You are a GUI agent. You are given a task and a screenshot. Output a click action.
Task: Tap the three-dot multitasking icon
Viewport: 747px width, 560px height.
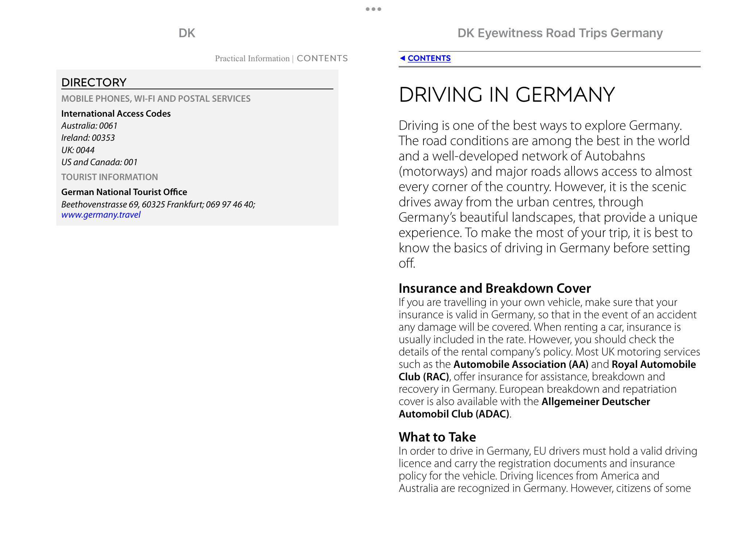pos(373,9)
